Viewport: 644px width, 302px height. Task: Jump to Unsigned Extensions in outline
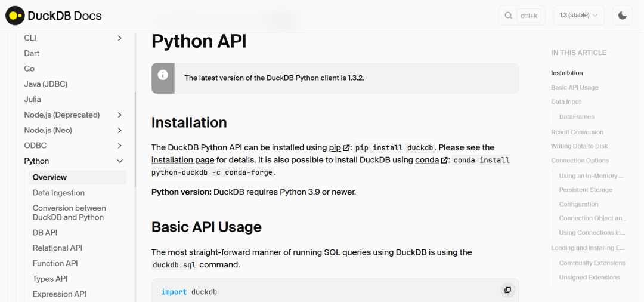tap(589, 278)
